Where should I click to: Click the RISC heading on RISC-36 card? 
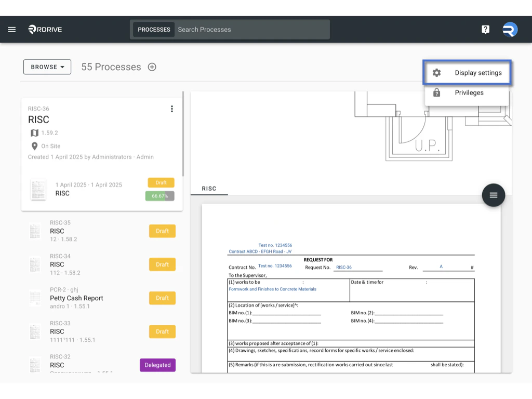tap(38, 119)
